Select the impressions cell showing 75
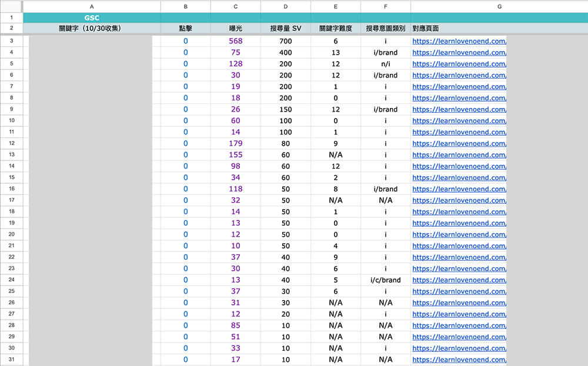Screen dimensions: 588x366 click(236, 52)
